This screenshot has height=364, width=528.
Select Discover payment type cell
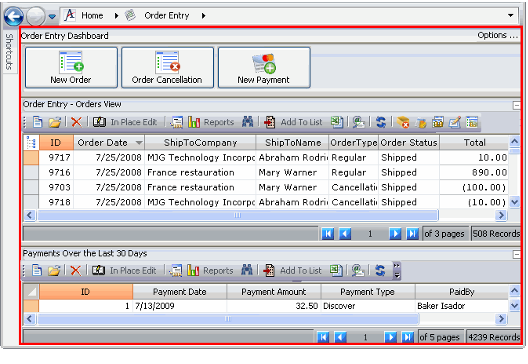(x=368, y=306)
